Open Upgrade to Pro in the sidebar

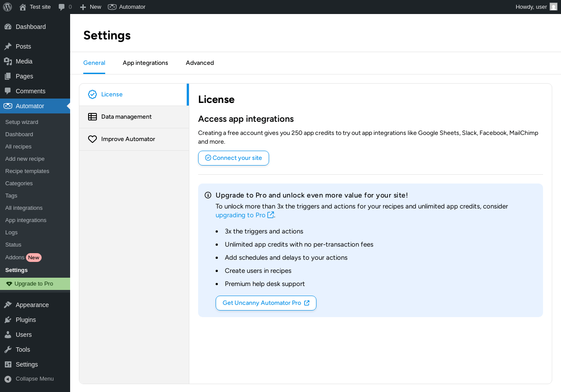(x=35, y=284)
